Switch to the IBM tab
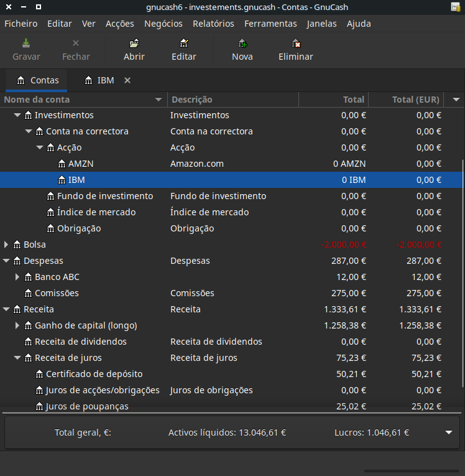This screenshot has height=476, width=465. pyautogui.click(x=105, y=80)
